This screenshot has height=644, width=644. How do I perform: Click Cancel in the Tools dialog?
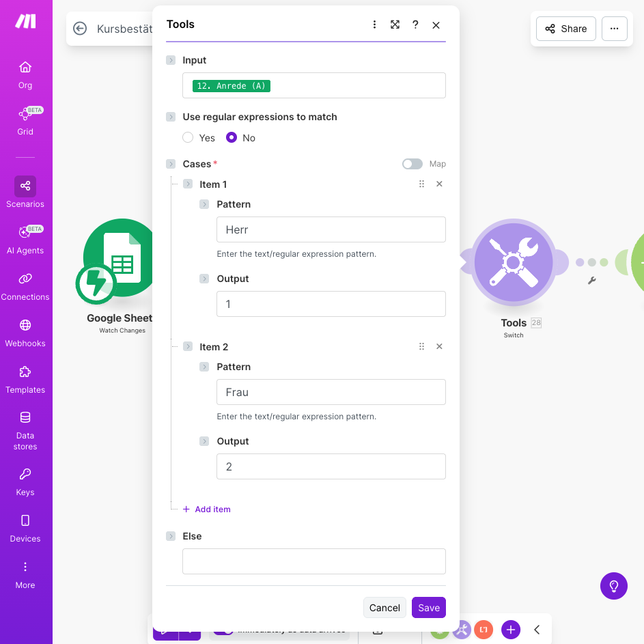coord(384,607)
